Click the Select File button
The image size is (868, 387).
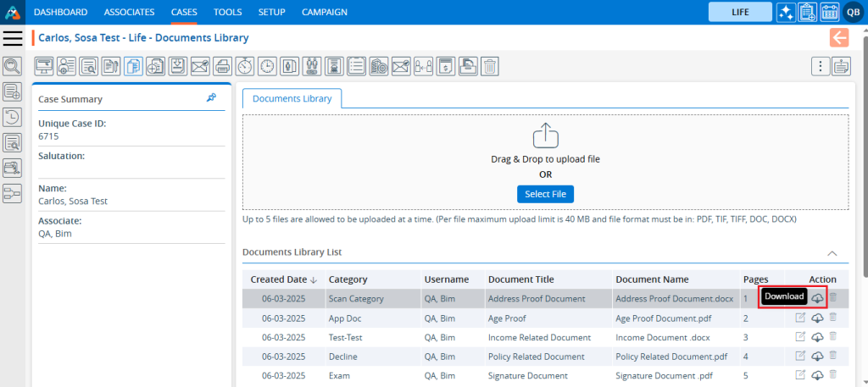[x=545, y=195]
